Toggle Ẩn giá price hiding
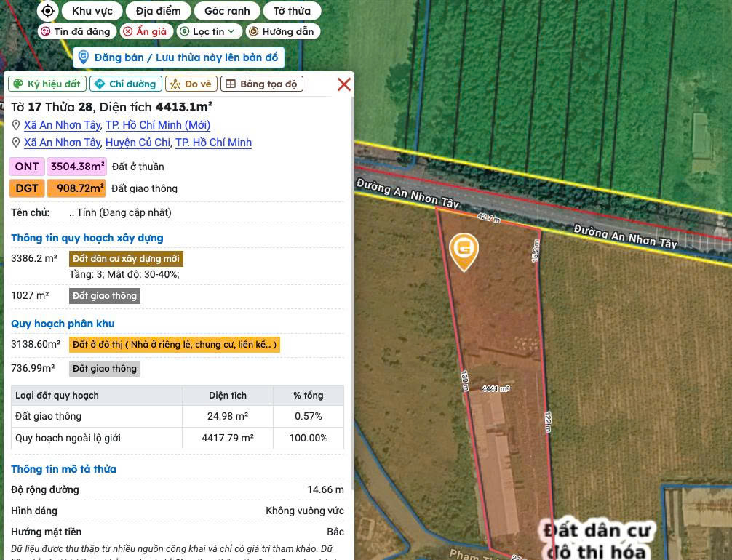The width and height of the screenshot is (732, 560). click(146, 31)
